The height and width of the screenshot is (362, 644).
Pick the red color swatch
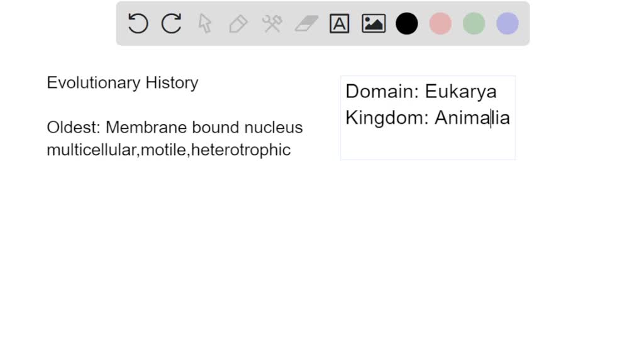tap(440, 23)
